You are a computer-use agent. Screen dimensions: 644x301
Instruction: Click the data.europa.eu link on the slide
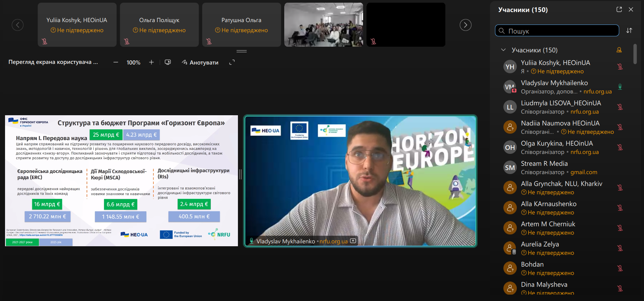pos(41,235)
